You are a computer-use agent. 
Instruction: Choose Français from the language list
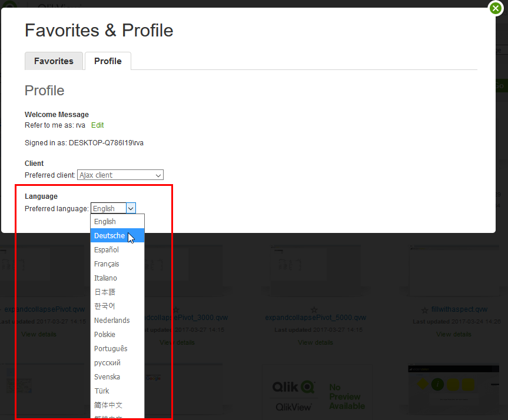click(x=117, y=264)
